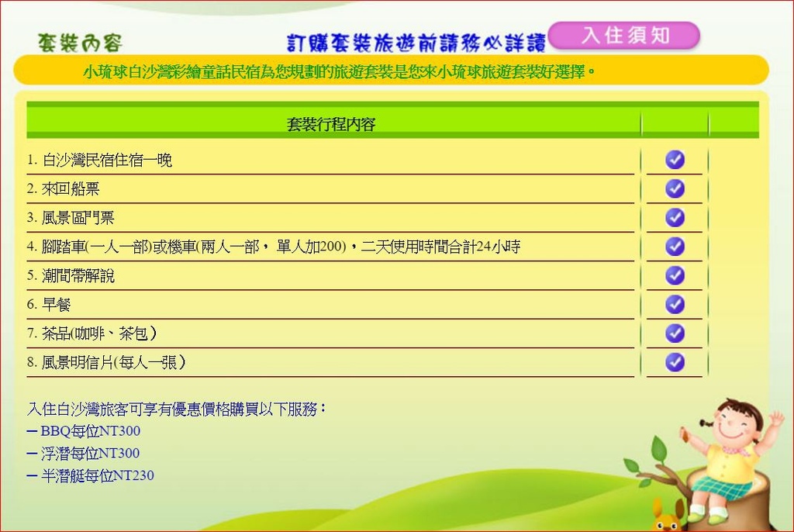Click text 8. 風景明信片(每人一張)

pyautogui.click(x=106, y=362)
